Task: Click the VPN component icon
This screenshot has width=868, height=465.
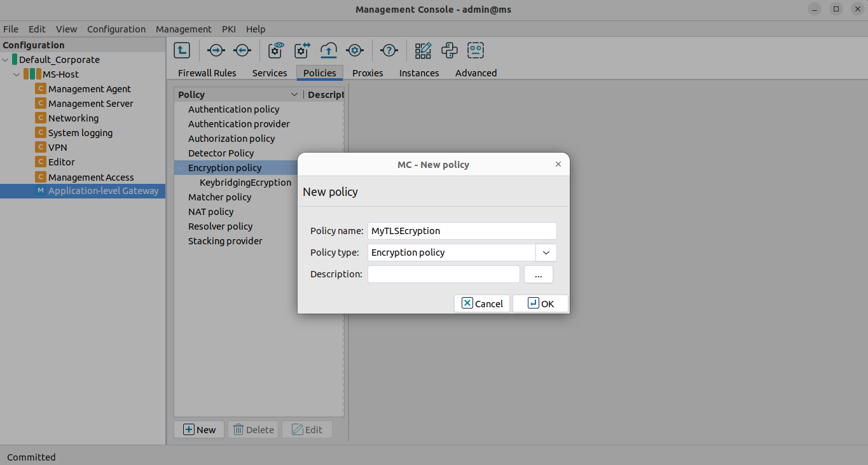Action: click(x=41, y=147)
